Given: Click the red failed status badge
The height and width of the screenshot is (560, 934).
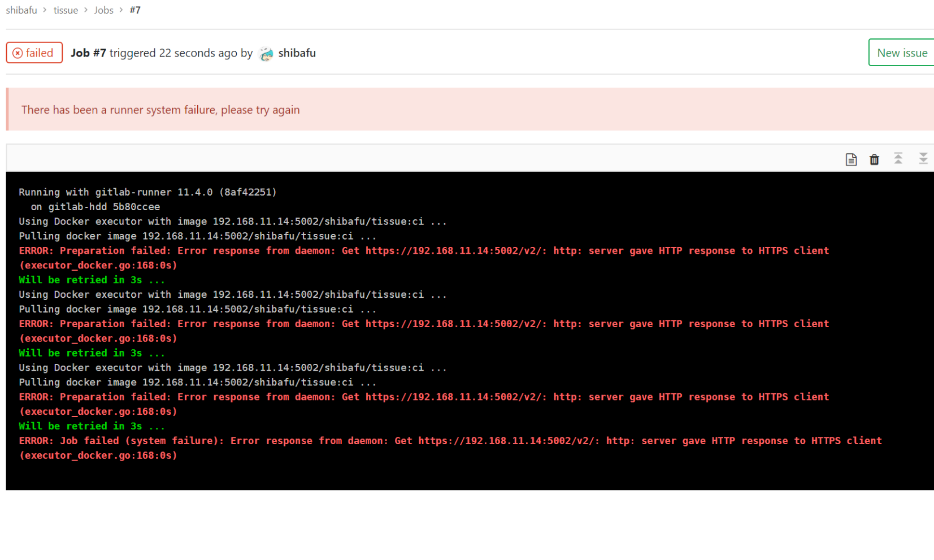Looking at the screenshot, I should tap(34, 53).
